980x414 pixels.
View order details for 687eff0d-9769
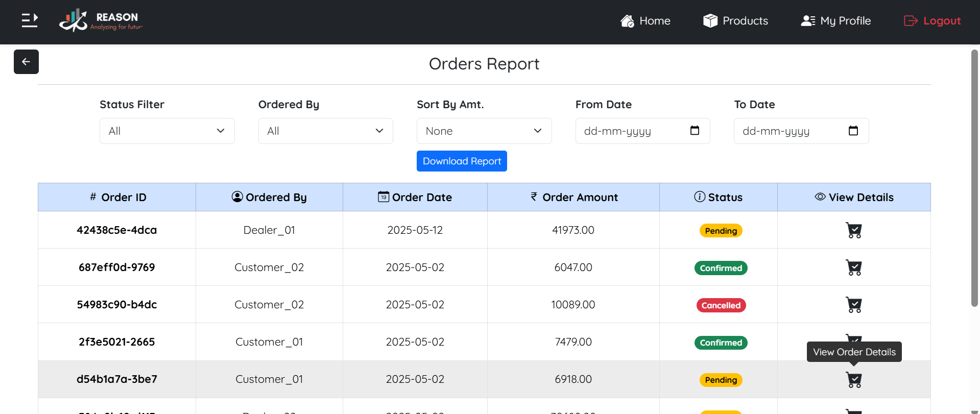coord(853,267)
